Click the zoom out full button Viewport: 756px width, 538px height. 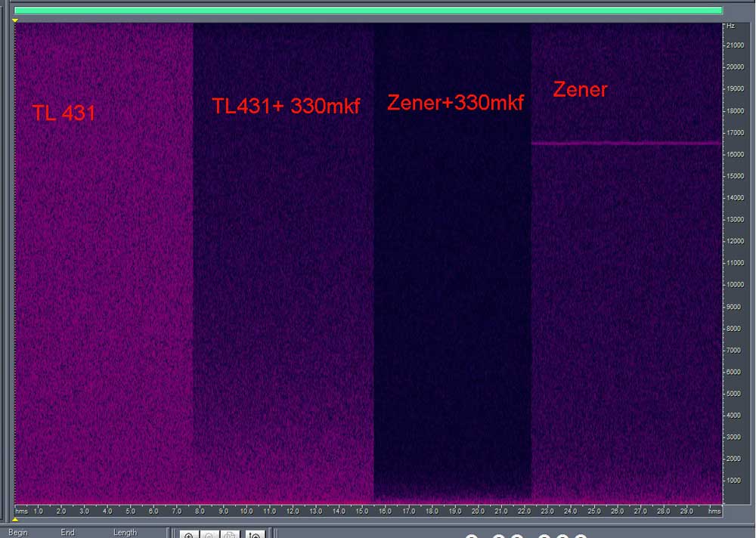pos(230,534)
